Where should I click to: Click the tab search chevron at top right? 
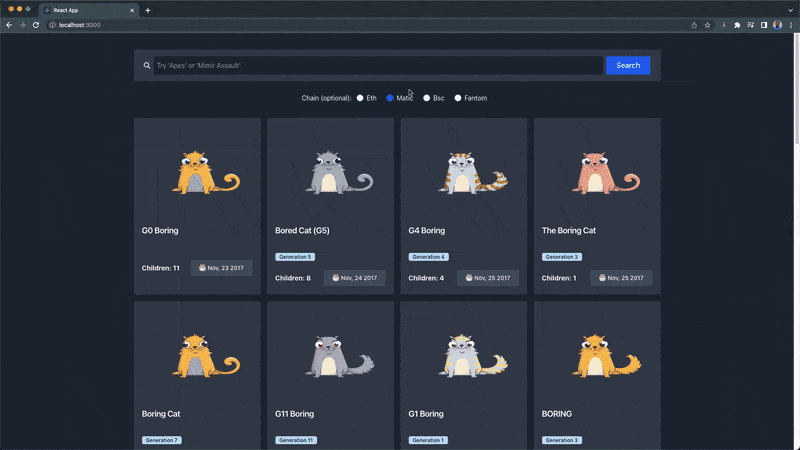pos(791,10)
